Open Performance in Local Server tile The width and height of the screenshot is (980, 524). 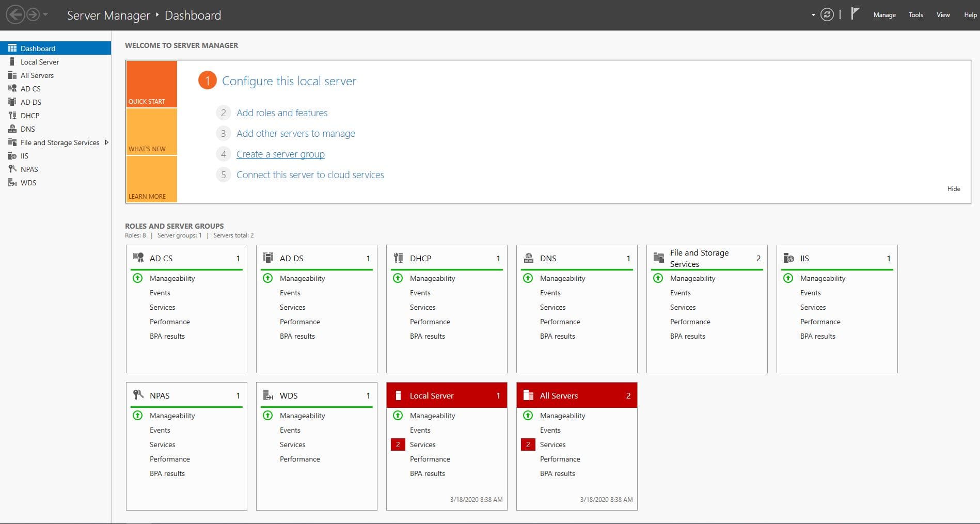[430, 459]
